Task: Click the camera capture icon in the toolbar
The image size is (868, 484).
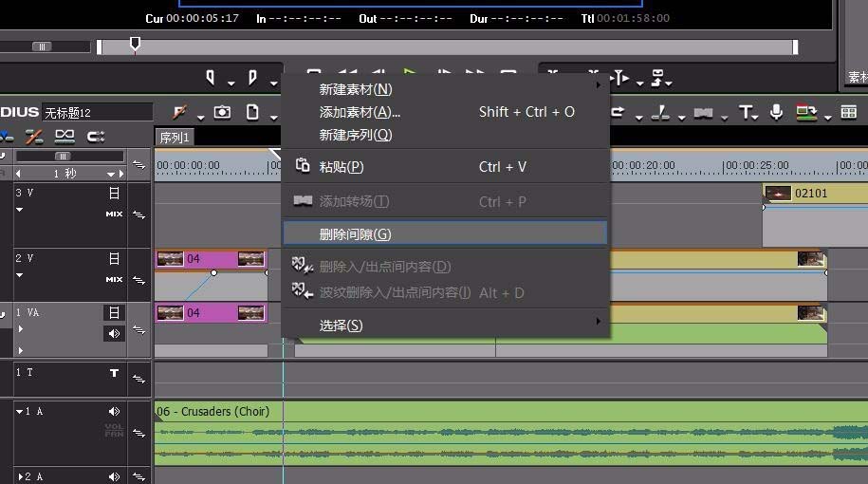Action: [223, 112]
